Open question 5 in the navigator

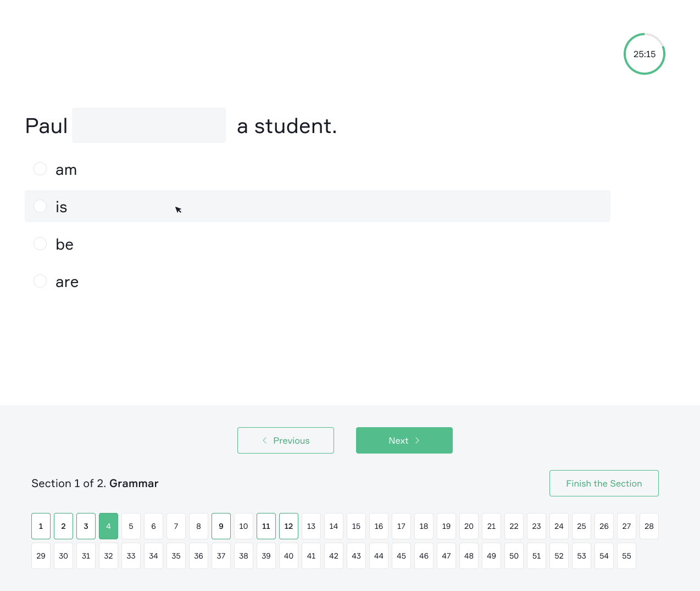click(131, 526)
